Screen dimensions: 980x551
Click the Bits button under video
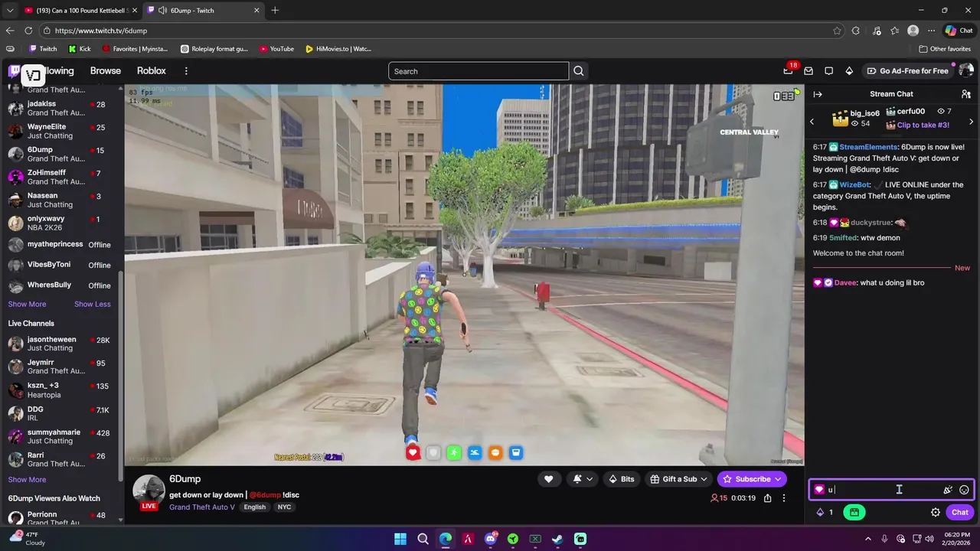[621, 479]
